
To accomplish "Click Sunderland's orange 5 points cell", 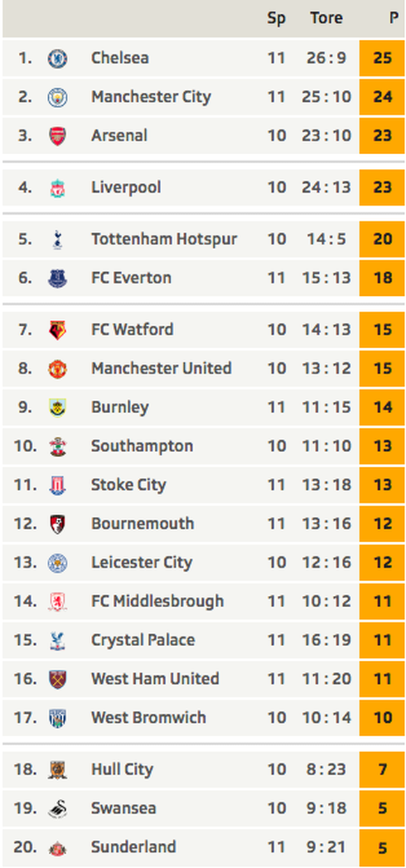I will tap(382, 847).
